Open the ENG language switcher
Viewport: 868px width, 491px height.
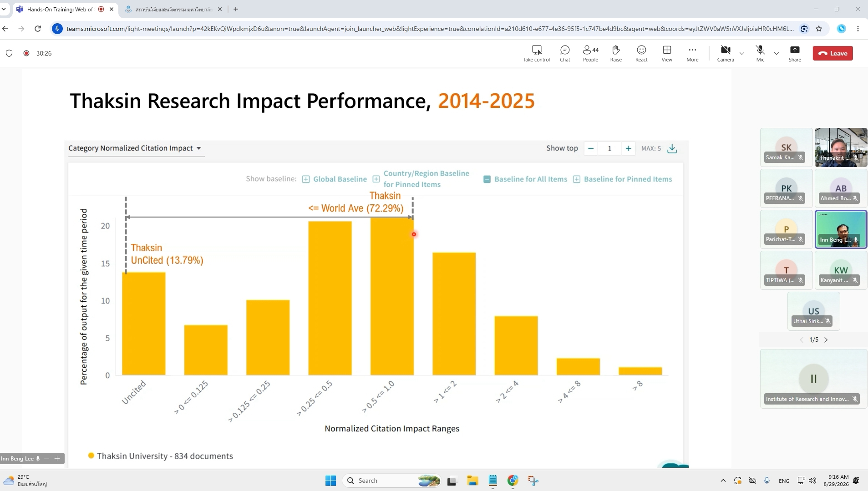pos(784,481)
